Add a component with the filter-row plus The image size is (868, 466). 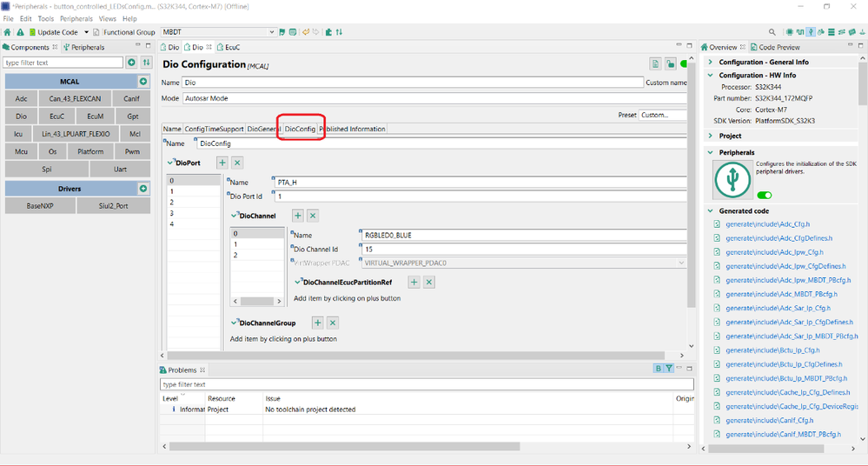pyautogui.click(x=131, y=62)
